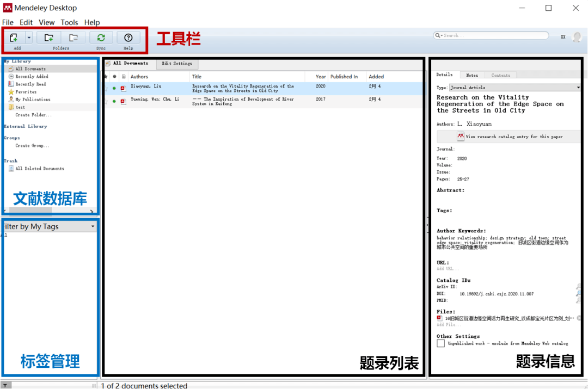588x389 pixels.
Task: Sort list by the Year column
Action: pos(321,77)
